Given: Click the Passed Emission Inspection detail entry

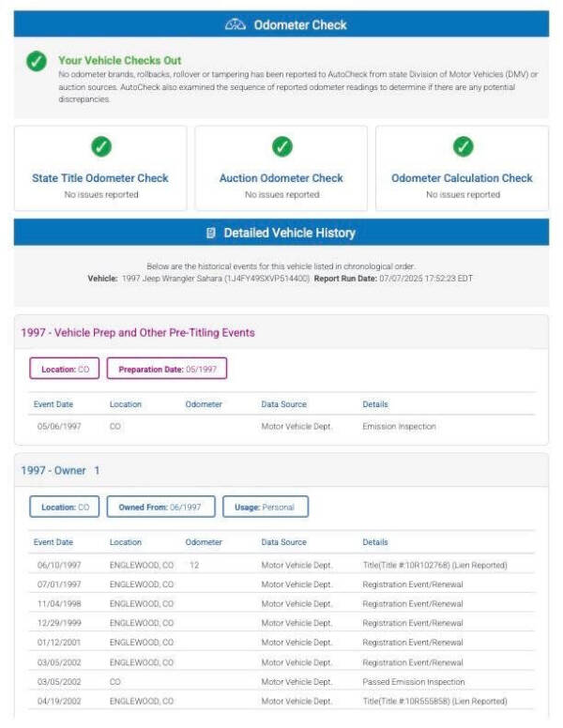Looking at the screenshot, I should [413, 682].
